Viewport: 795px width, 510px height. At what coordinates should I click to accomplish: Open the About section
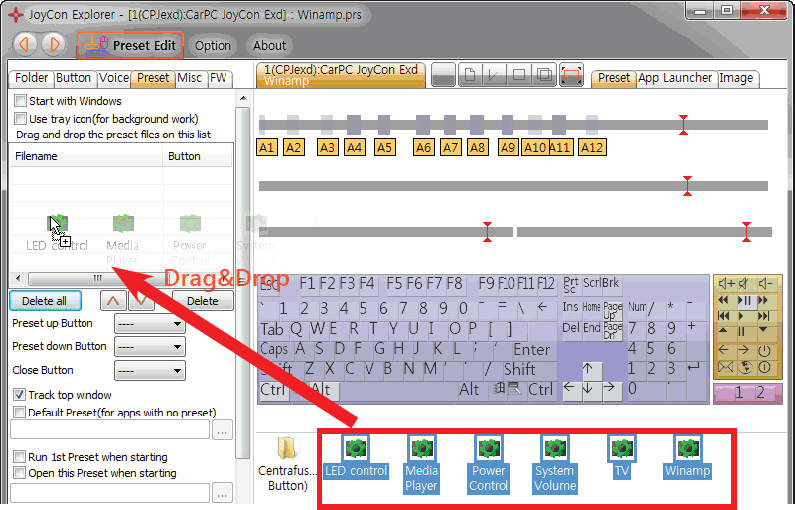(269, 46)
